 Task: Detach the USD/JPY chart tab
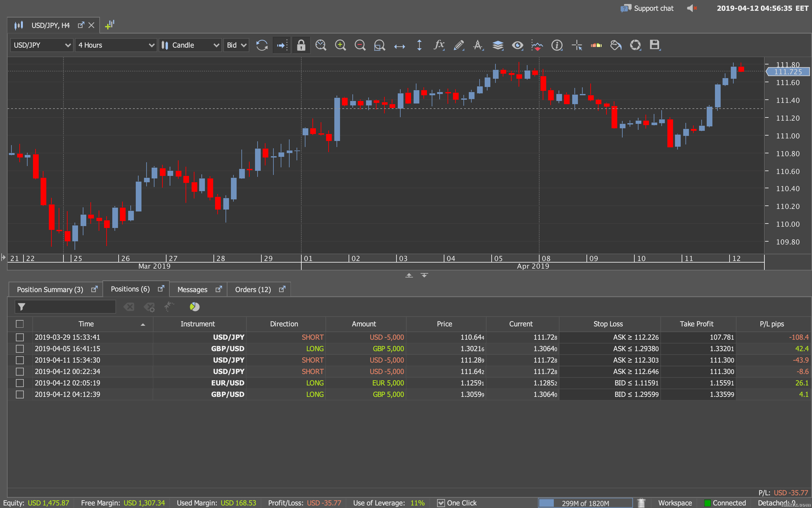coord(81,25)
